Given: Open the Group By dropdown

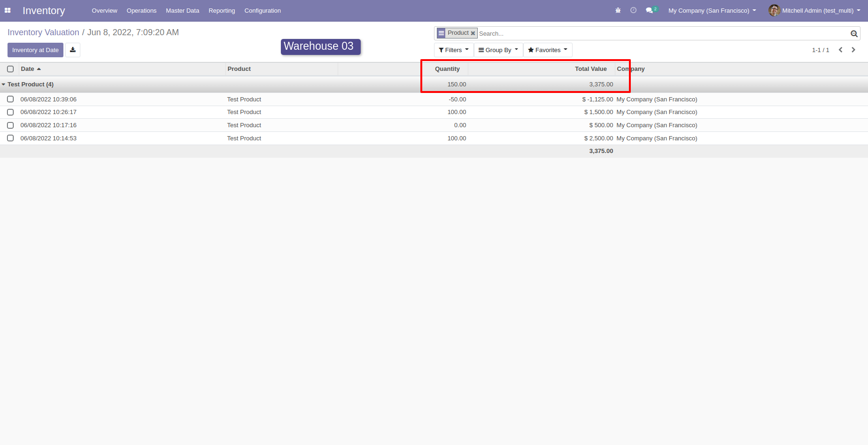Looking at the screenshot, I should pos(498,50).
